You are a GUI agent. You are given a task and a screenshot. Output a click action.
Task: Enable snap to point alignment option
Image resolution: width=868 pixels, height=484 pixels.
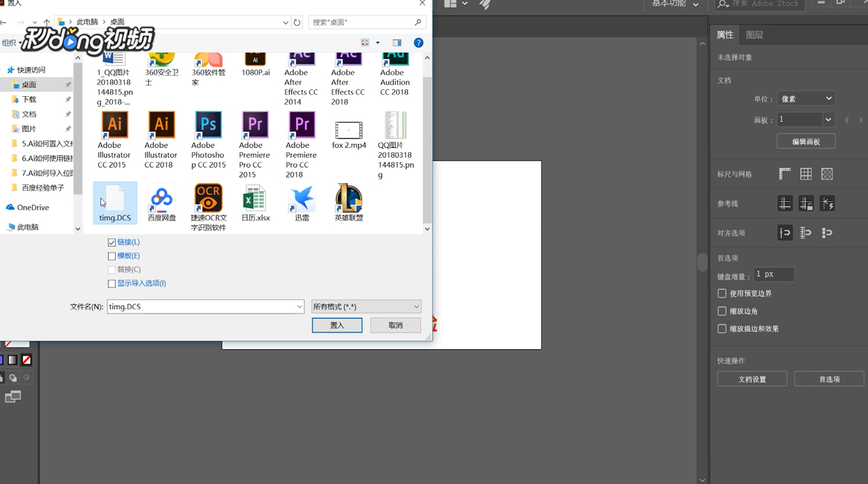[x=784, y=233]
